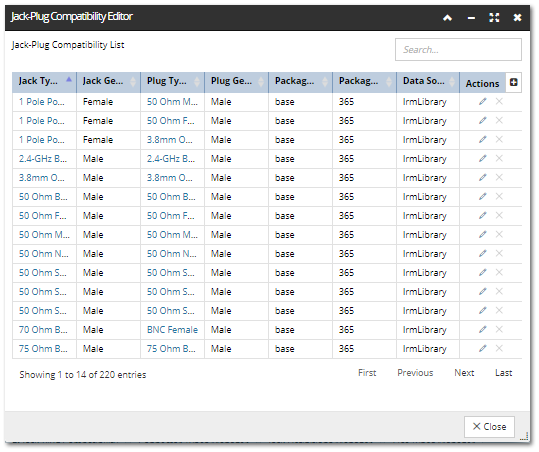This screenshot has height=452, width=539.
Task: Open the BNC Female plug type link
Action: pyautogui.click(x=172, y=330)
